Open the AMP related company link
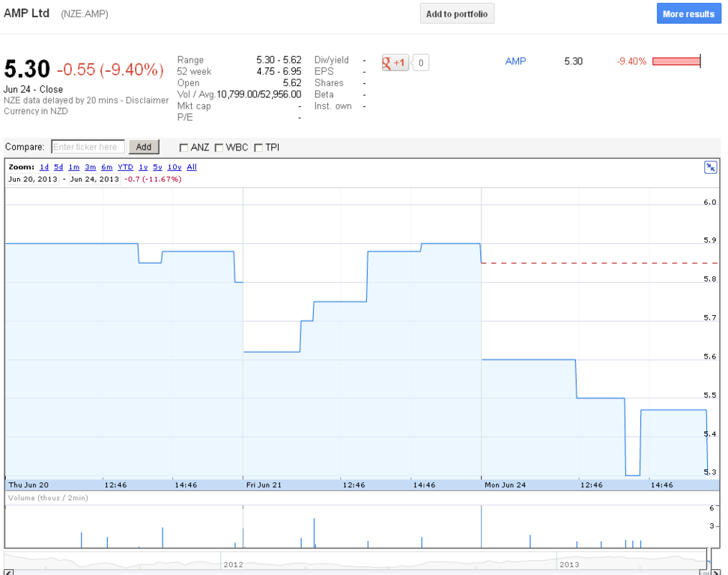The width and height of the screenshot is (728, 575). pyautogui.click(x=515, y=61)
